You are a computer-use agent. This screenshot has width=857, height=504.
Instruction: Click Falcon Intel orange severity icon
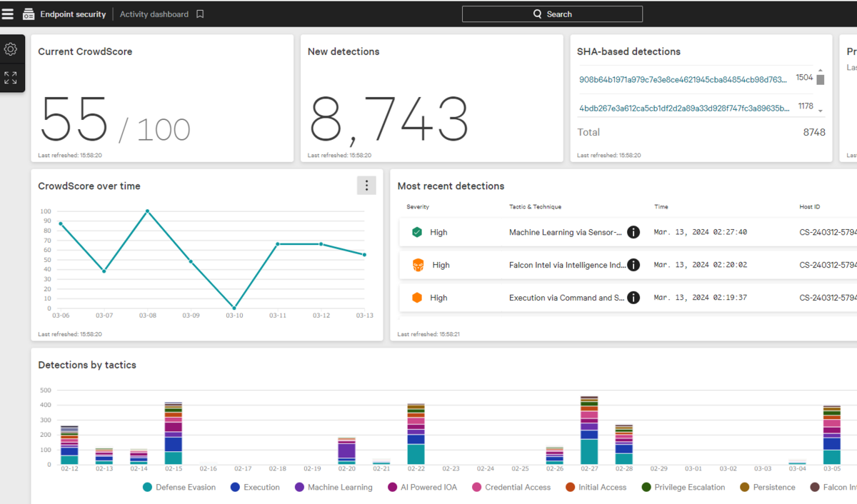click(419, 265)
